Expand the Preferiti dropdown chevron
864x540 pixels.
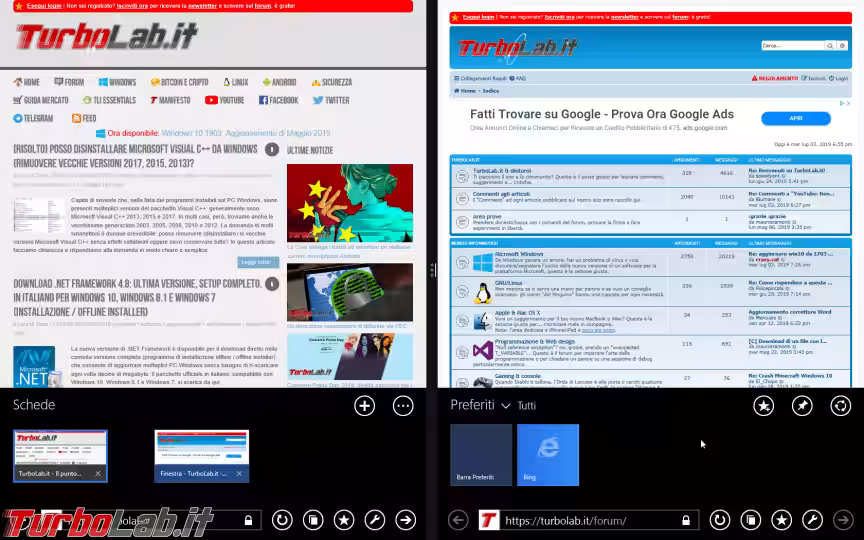pyautogui.click(x=505, y=406)
